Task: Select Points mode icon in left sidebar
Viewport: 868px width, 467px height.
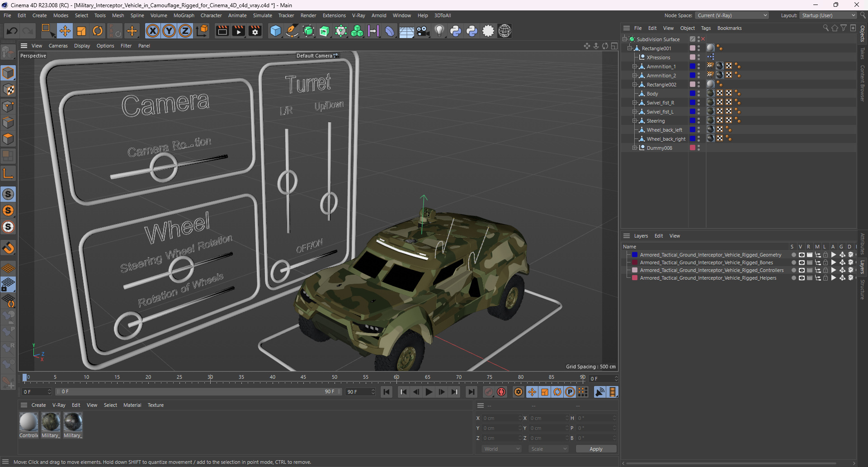Action: pyautogui.click(x=8, y=106)
